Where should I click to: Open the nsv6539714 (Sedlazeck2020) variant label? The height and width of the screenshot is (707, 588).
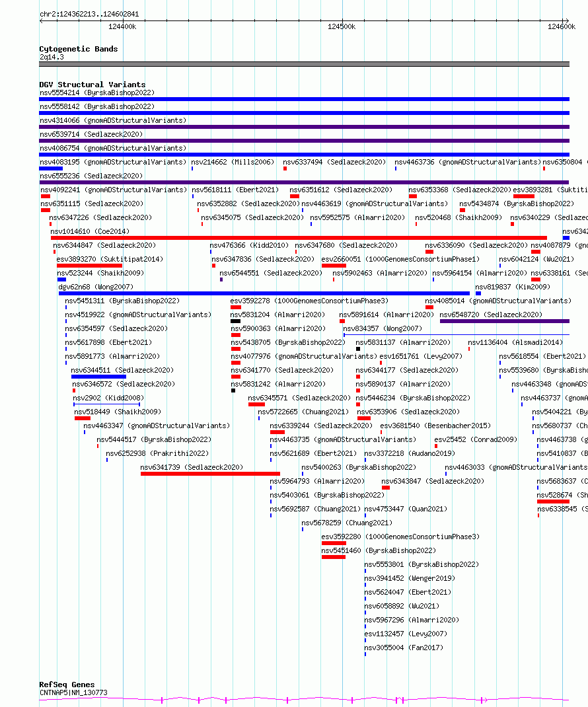(x=91, y=134)
